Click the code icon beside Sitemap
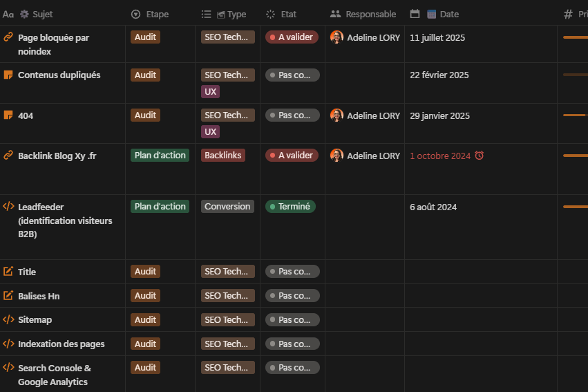This screenshot has width=588, height=392. point(8,319)
